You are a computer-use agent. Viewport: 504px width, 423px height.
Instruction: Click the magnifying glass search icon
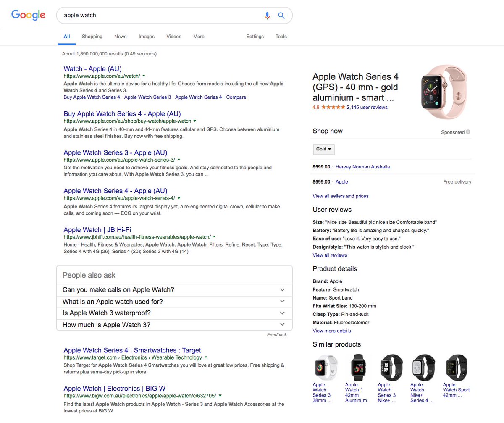coord(281,16)
